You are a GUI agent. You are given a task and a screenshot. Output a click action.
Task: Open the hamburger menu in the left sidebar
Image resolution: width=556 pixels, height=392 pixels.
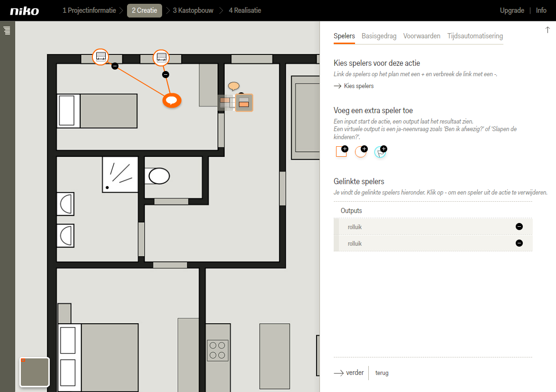pyautogui.click(x=7, y=30)
